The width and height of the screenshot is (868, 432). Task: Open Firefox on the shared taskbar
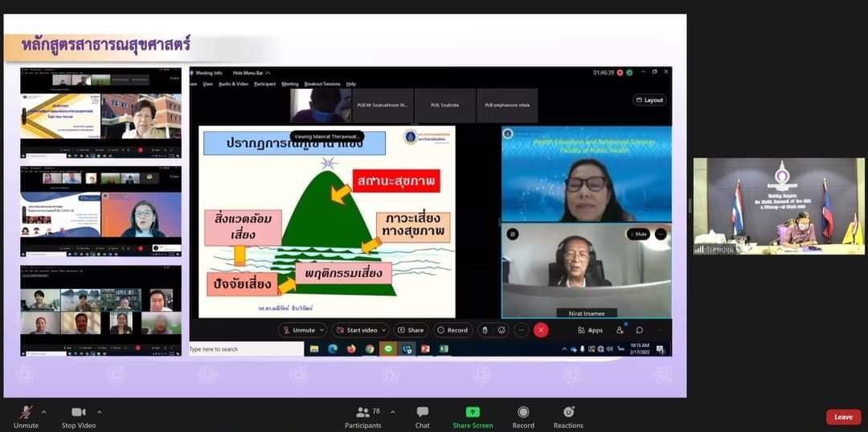point(351,349)
